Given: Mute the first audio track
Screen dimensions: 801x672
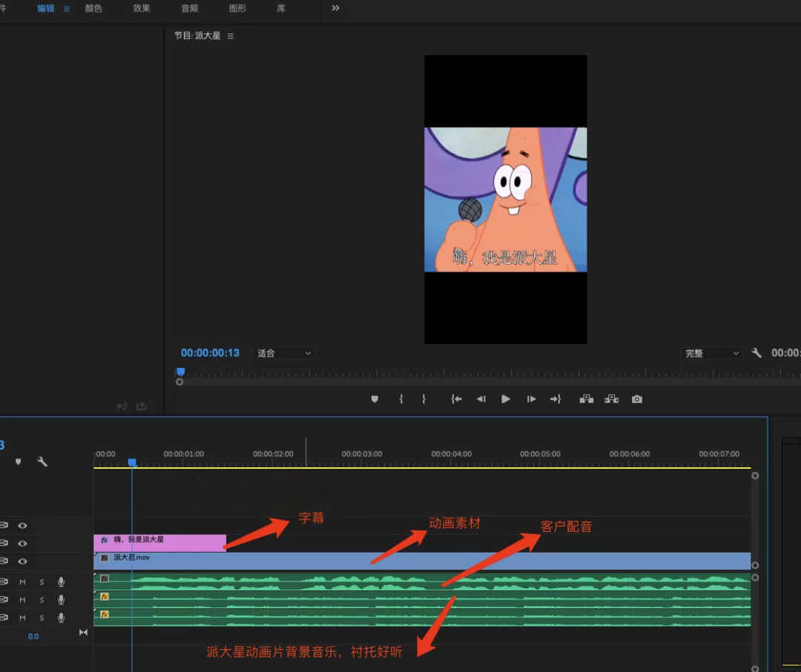Looking at the screenshot, I should coord(22,582).
